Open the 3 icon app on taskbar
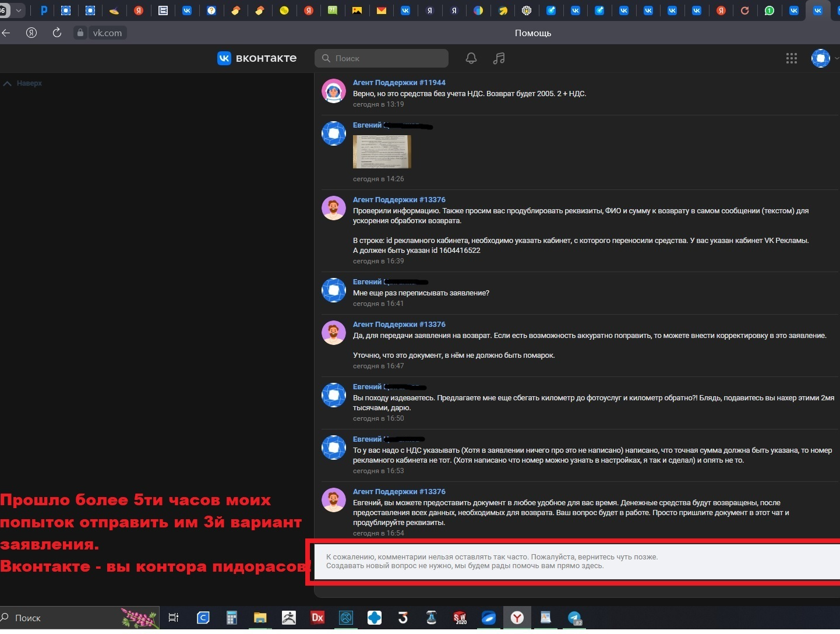 tap(403, 618)
